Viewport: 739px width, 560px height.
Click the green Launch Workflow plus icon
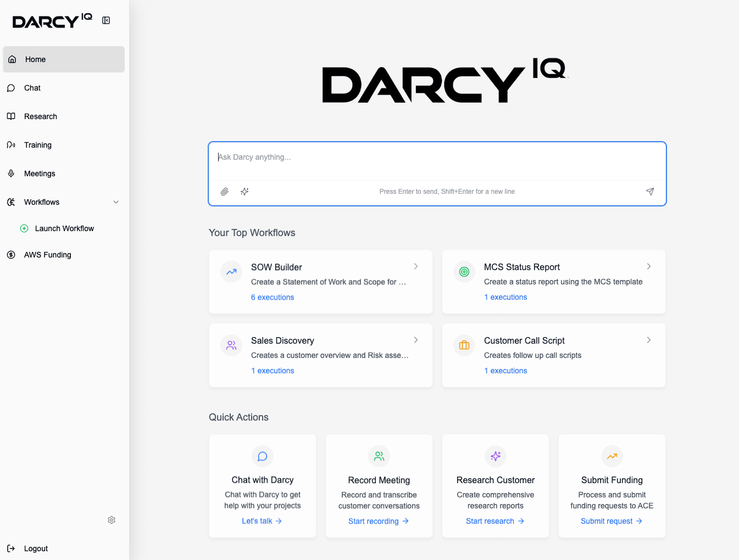click(x=24, y=228)
